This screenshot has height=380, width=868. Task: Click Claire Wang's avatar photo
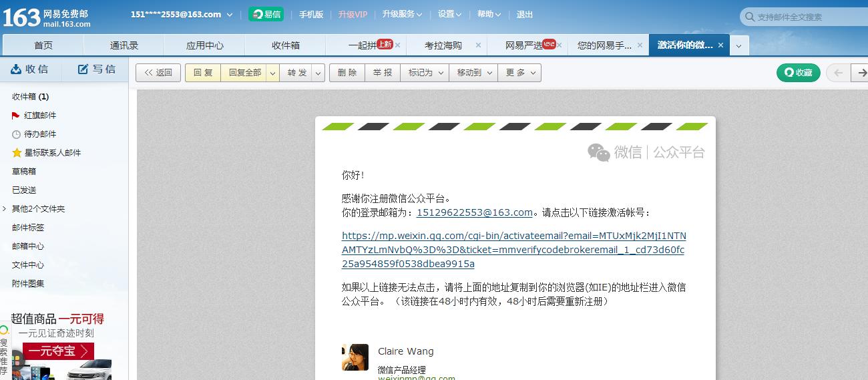click(355, 357)
